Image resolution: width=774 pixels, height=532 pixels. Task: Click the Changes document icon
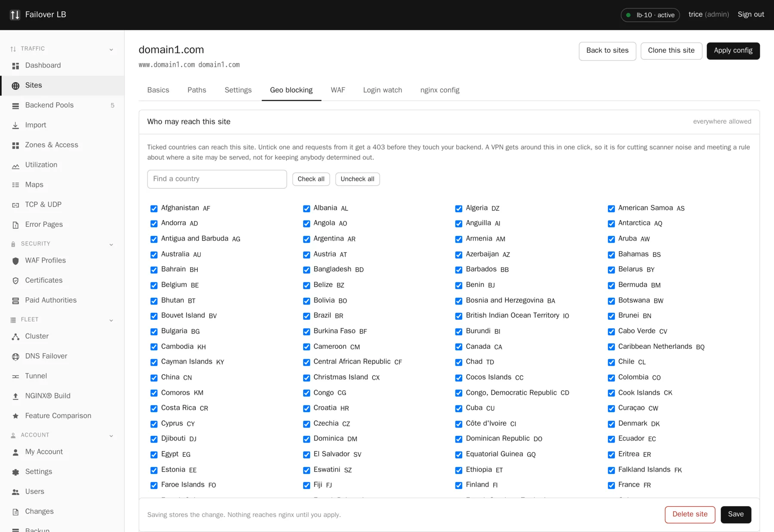point(15,512)
